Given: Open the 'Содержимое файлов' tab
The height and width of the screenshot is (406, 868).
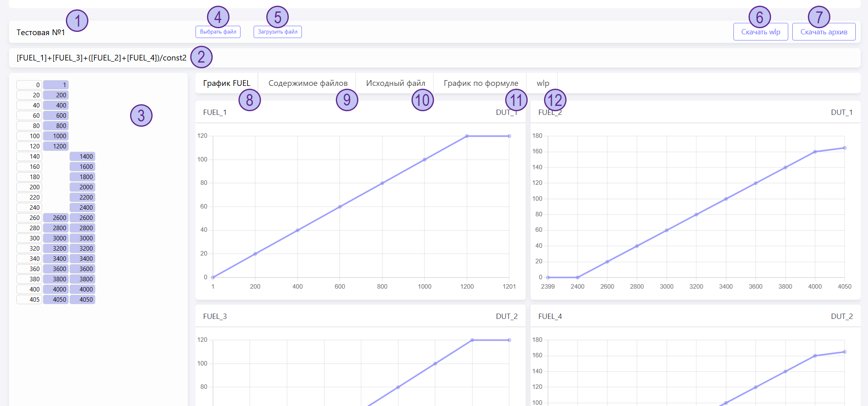Looking at the screenshot, I should pos(308,83).
